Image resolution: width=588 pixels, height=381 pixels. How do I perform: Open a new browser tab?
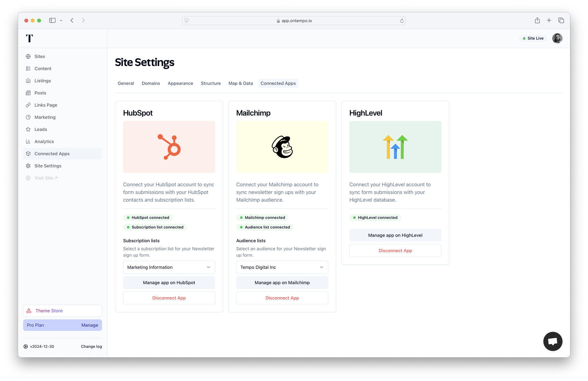549,20
